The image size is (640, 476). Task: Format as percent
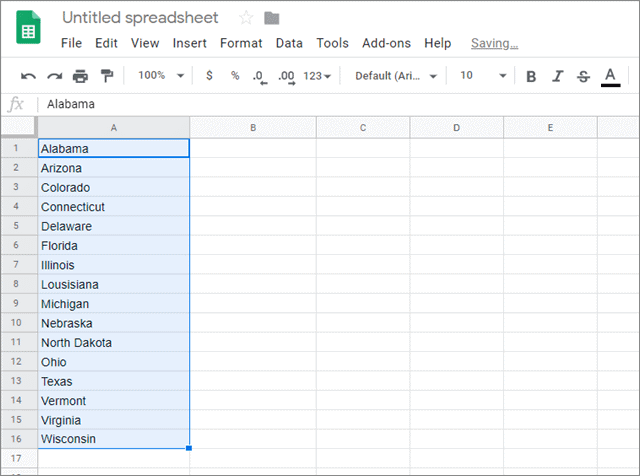tap(235, 76)
